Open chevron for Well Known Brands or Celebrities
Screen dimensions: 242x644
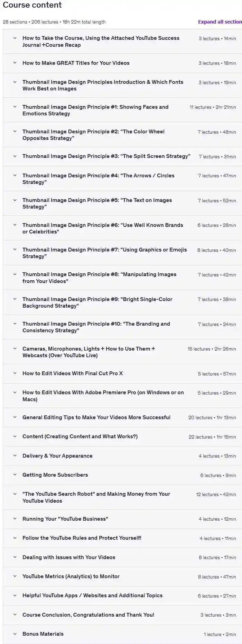point(15,225)
